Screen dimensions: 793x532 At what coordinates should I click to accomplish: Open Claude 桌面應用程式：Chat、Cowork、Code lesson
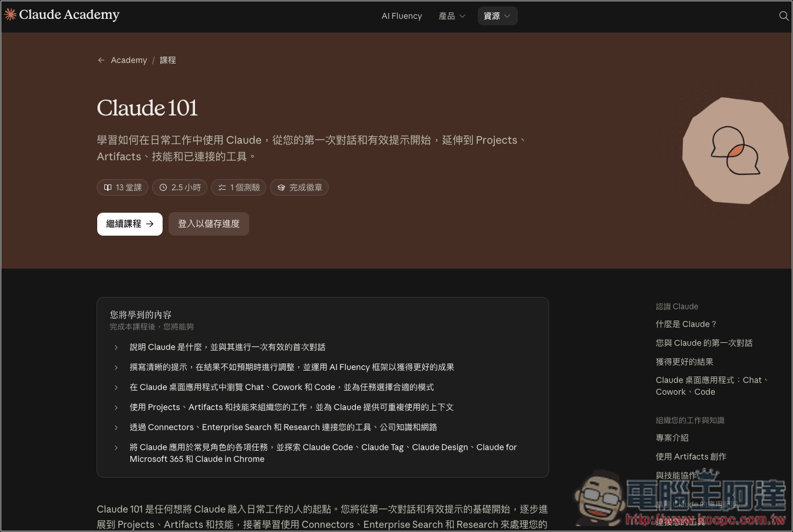click(712, 386)
